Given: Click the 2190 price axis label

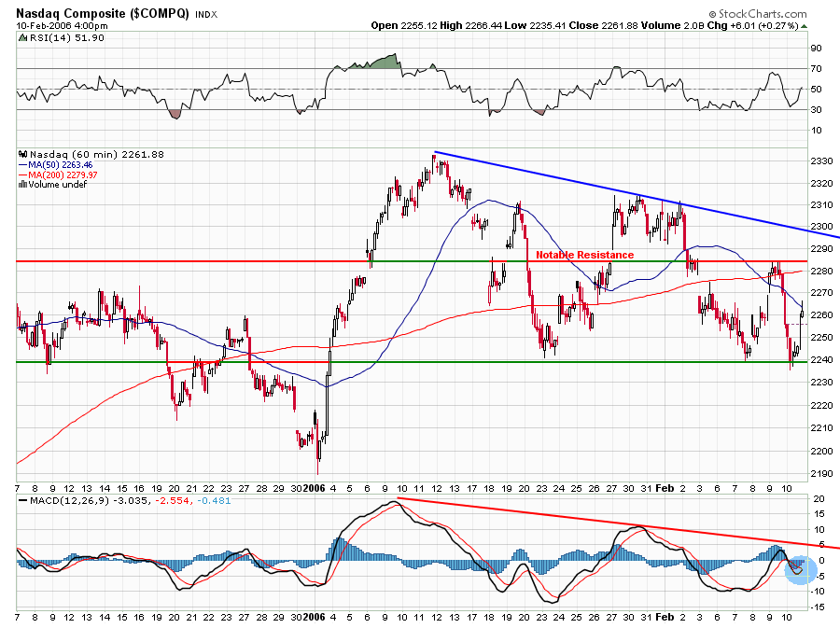Looking at the screenshot, I should click(821, 474).
